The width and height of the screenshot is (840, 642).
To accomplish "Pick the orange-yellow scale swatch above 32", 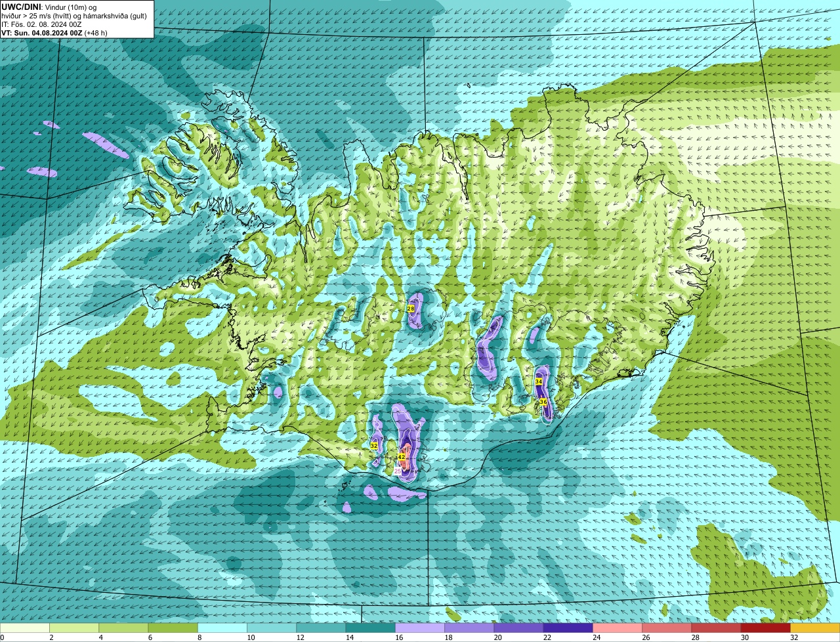I will [x=816, y=628].
